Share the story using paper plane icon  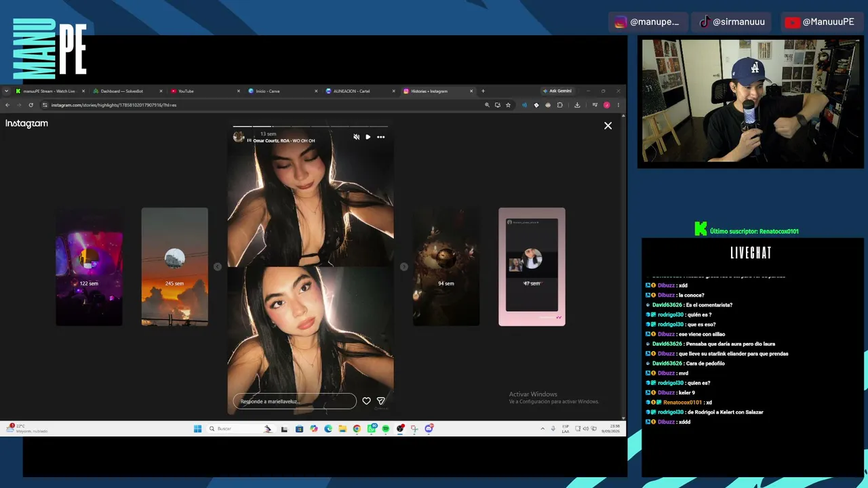380,401
